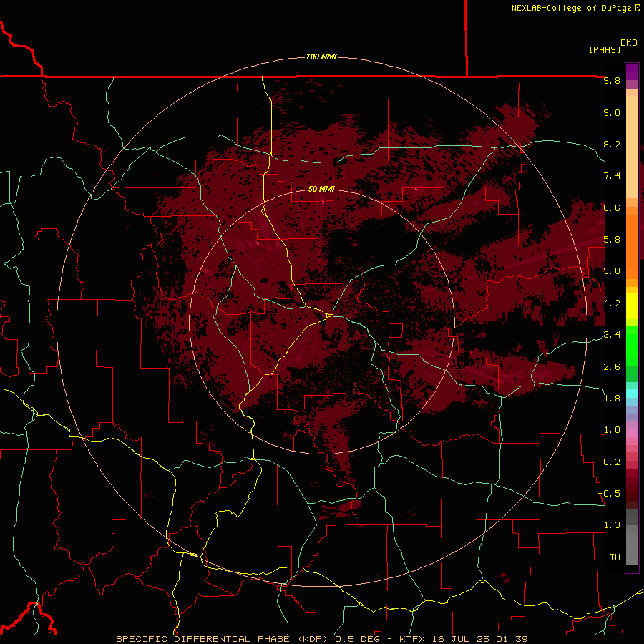Click the 4.2 legend value
The height and width of the screenshot is (644, 644).
coord(612,303)
